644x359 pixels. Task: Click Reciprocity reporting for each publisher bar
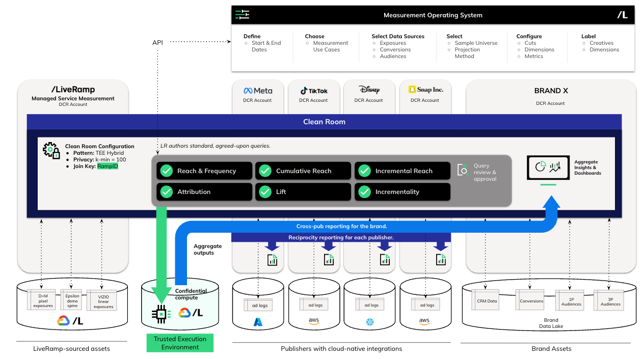pos(341,238)
